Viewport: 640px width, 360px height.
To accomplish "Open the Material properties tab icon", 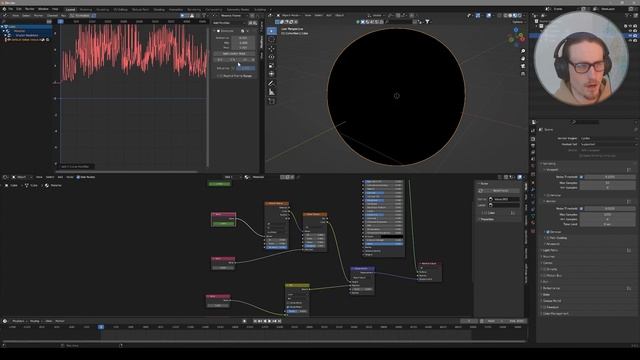I will pos(533,223).
